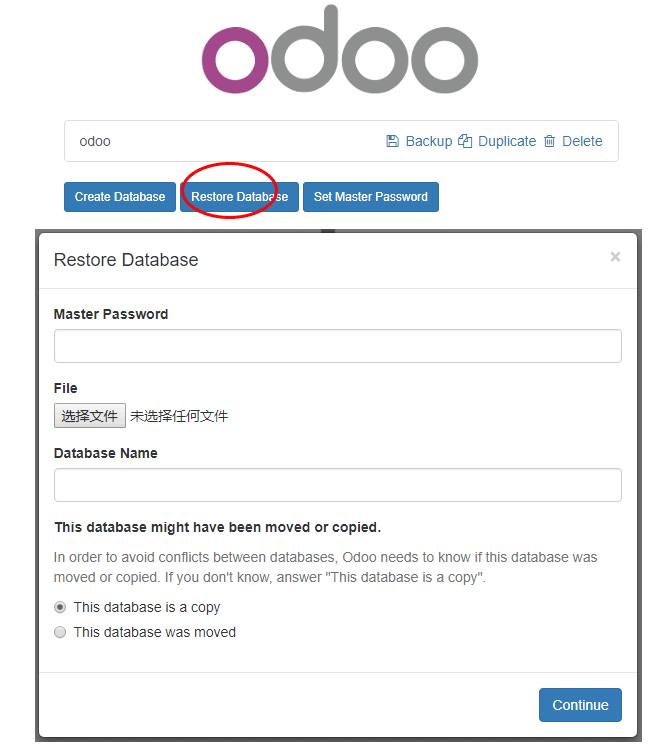Click the Odoo logo

click(x=340, y=49)
